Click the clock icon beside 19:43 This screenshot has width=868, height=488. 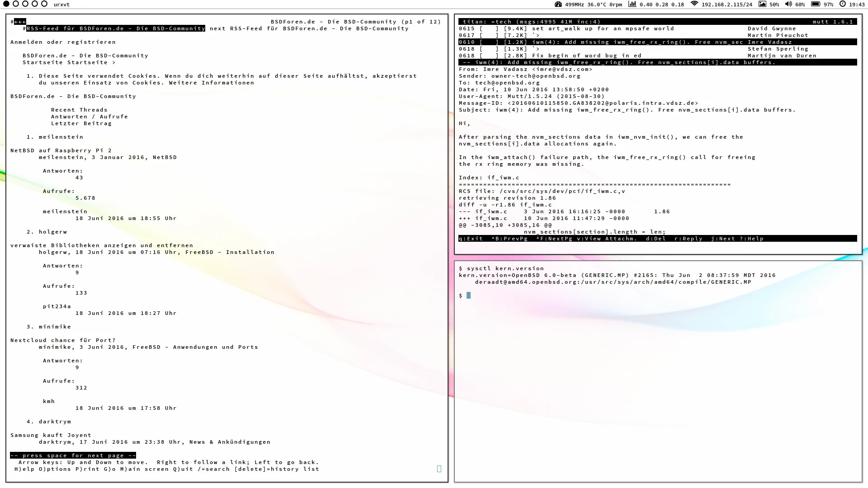click(x=843, y=4)
